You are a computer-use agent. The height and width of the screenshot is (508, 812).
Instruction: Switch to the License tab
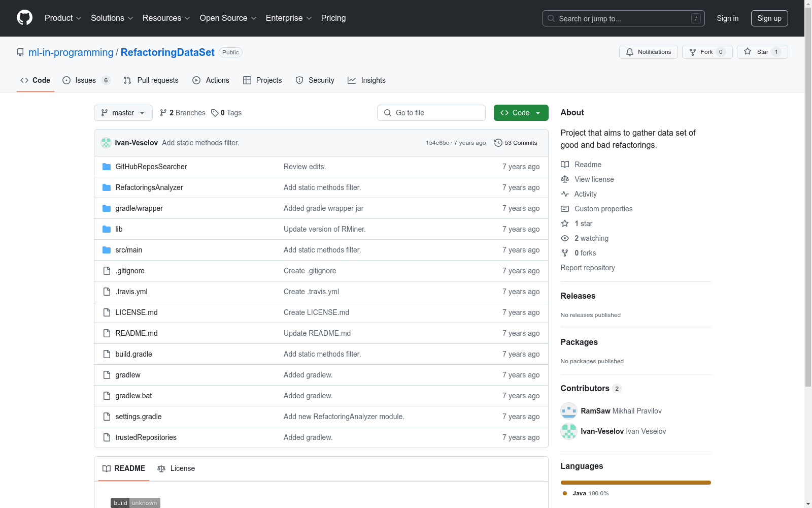tap(176, 468)
